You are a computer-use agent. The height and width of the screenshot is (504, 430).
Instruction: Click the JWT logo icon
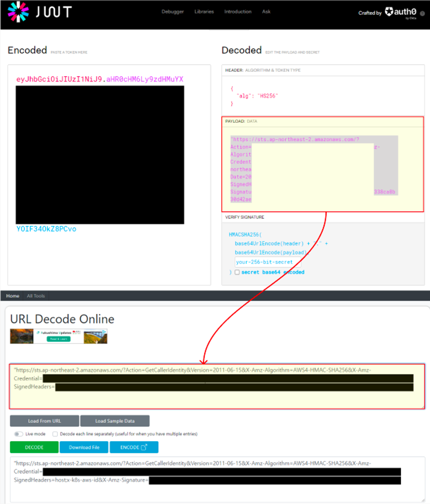pos(18,12)
